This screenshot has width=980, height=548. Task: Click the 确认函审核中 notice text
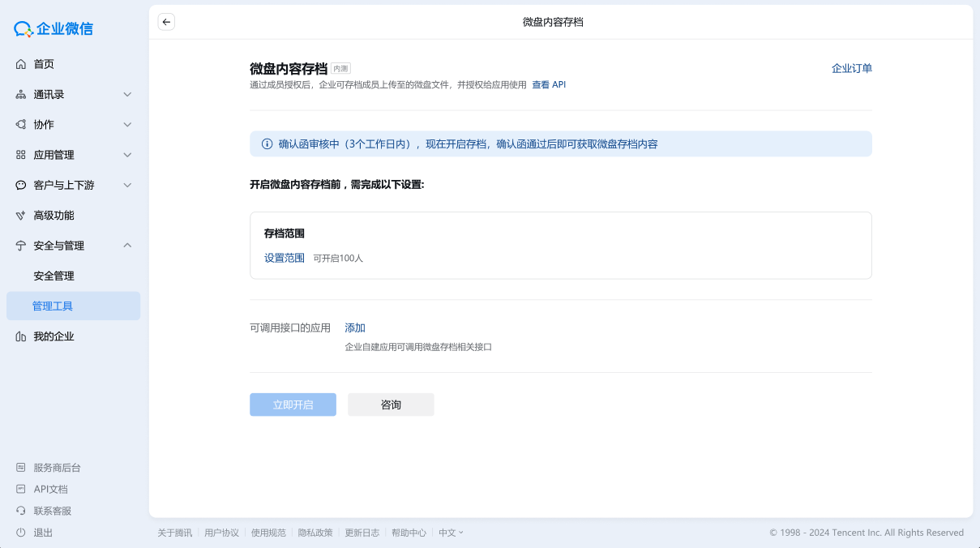(469, 144)
